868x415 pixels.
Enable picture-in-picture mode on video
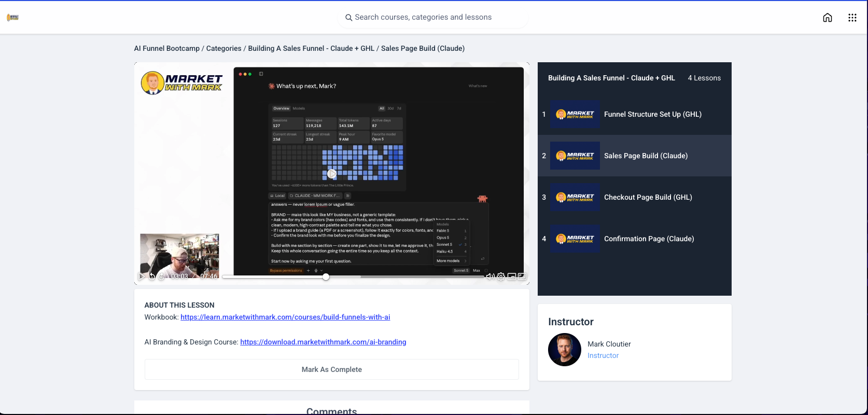point(512,276)
